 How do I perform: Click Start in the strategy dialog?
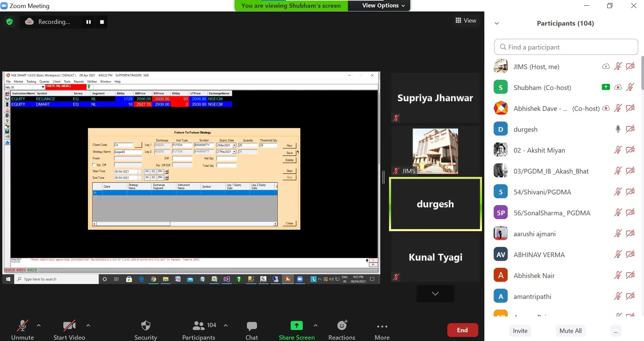(x=289, y=171)
